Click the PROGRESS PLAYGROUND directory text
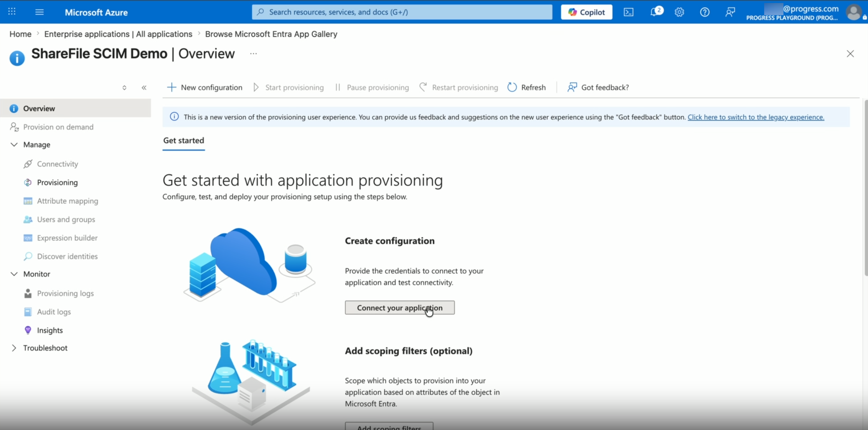The height and width of the screenshot is (430, 868). [x=792, y=18]
